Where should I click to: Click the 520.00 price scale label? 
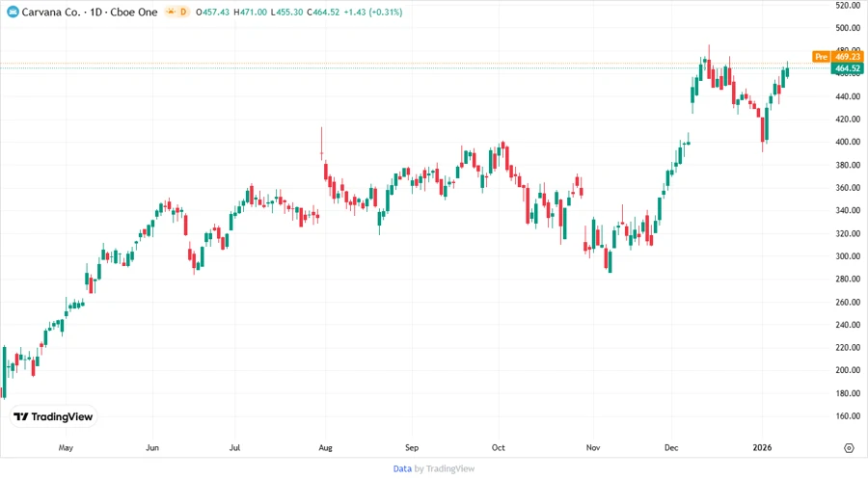848,5
